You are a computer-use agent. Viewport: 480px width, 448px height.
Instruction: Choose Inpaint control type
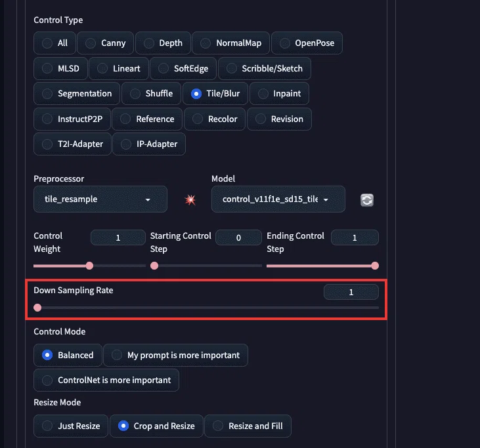[x=279, y=94]
